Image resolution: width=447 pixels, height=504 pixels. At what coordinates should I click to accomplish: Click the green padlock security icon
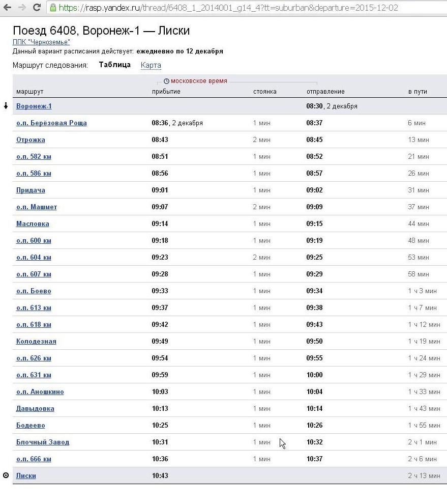click(x=53, y=8)
